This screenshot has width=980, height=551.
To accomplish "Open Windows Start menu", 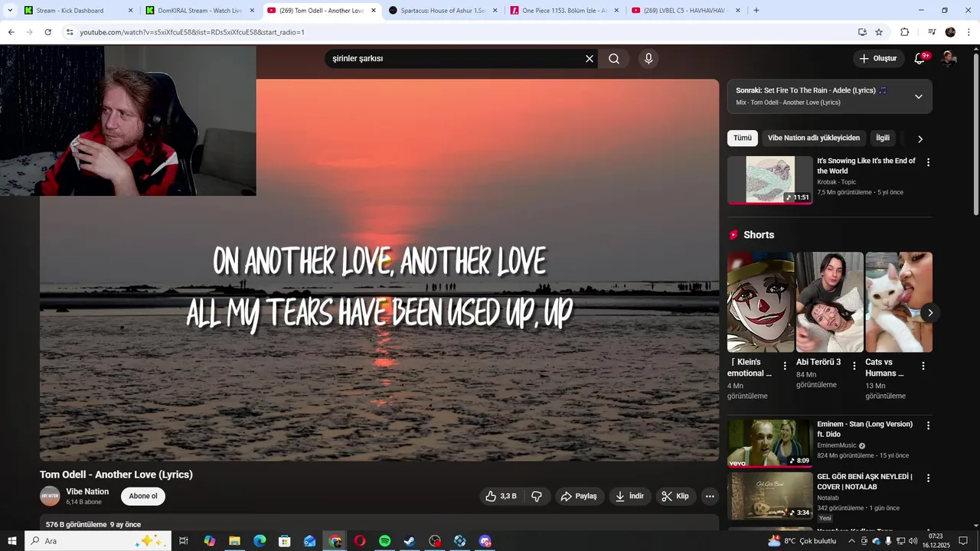I will [11, 541].
